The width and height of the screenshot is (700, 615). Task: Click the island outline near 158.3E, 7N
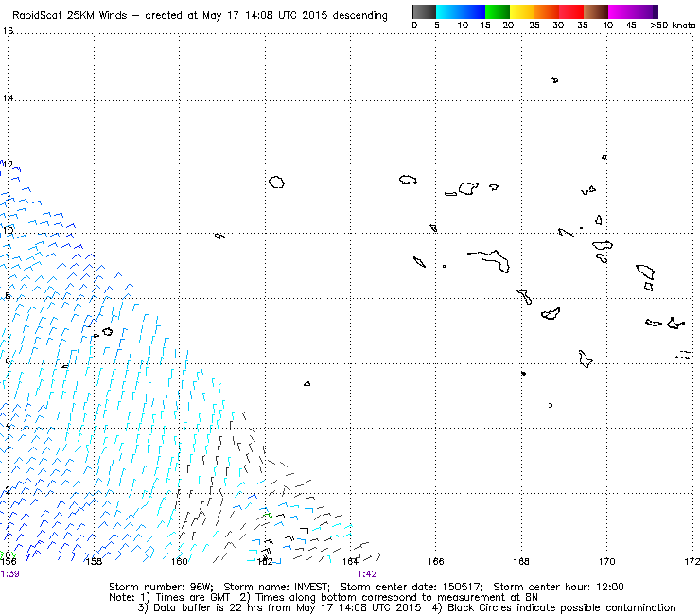click(107, 331)
